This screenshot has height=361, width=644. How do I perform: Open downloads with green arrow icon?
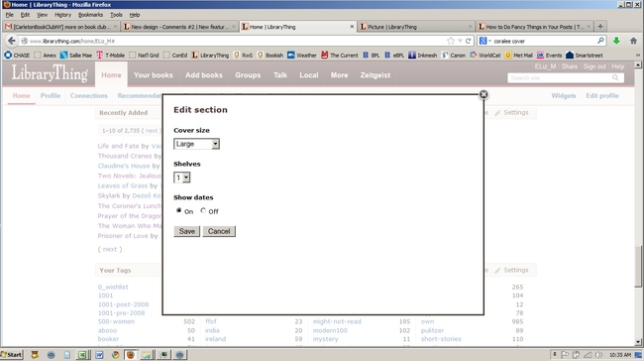coord(616,41)
